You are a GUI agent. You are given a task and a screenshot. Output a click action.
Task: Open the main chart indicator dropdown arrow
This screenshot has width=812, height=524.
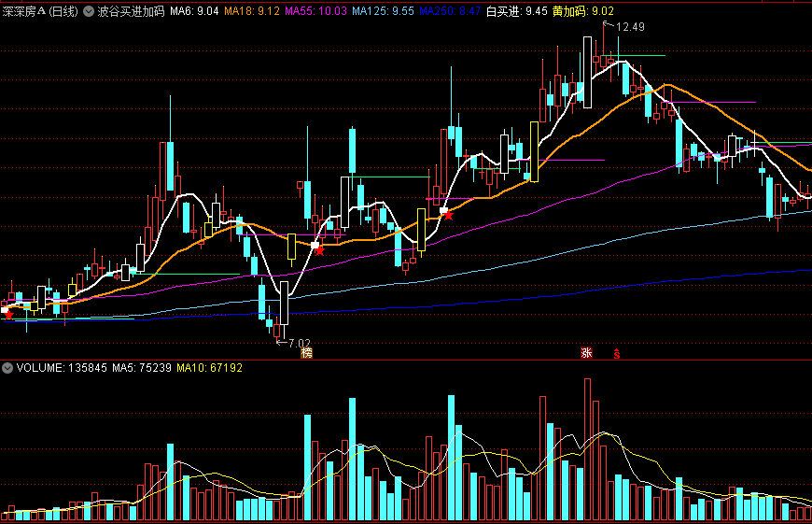89,11
